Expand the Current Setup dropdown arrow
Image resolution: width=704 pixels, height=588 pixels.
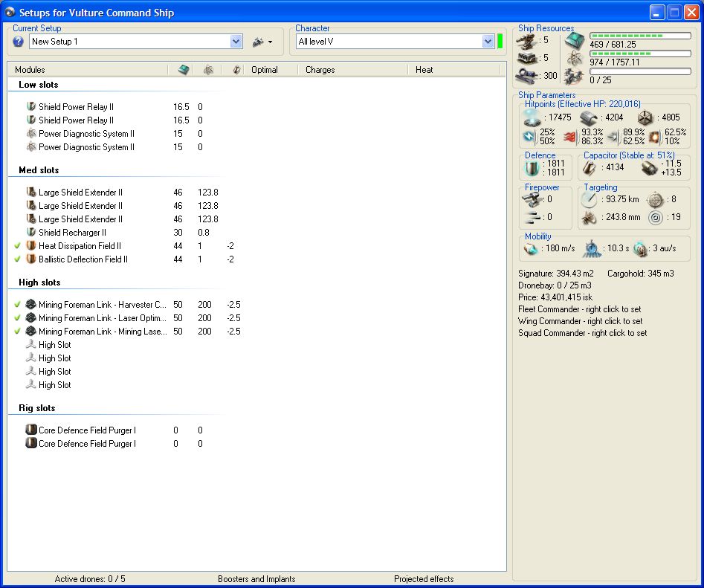pos(236,42)
